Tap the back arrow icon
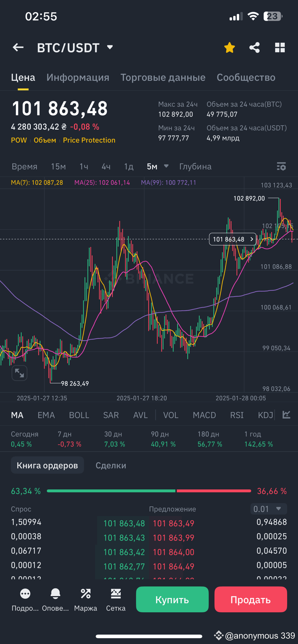 (18, 47)
